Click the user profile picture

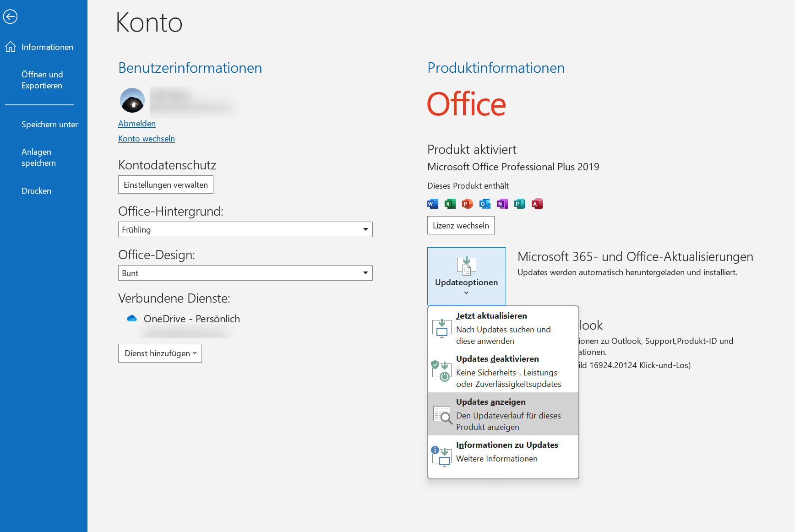[x=132, y=101]
